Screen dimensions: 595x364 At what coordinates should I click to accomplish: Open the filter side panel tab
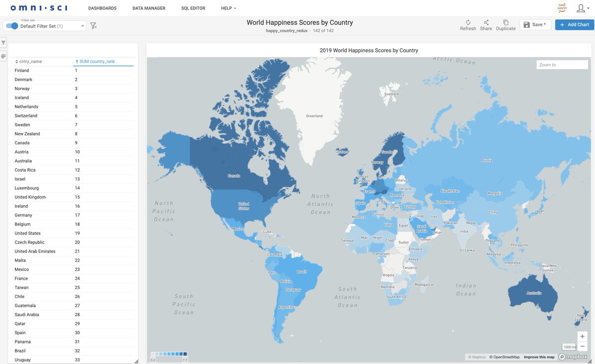(x=3, y=43)
